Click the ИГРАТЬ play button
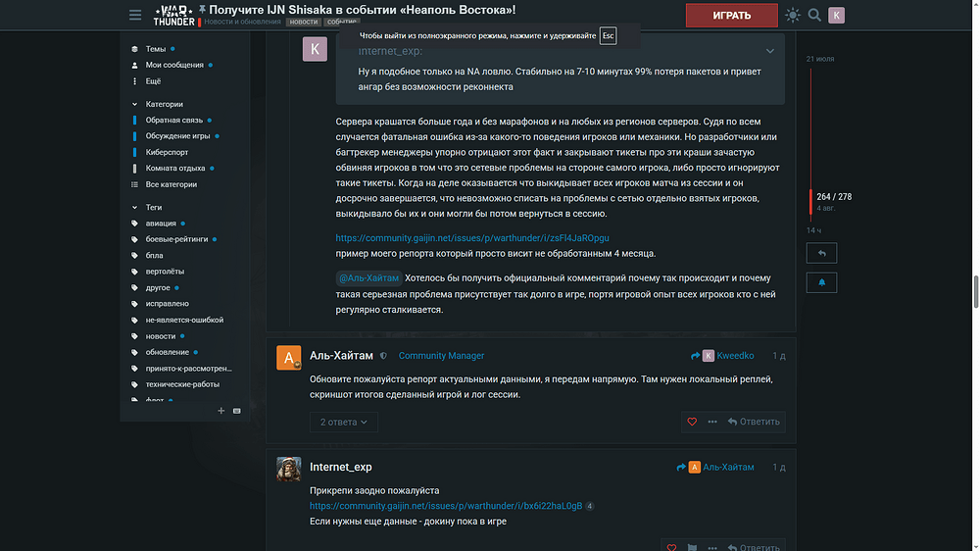Screen dimensions: 980x551 (732, 16)
